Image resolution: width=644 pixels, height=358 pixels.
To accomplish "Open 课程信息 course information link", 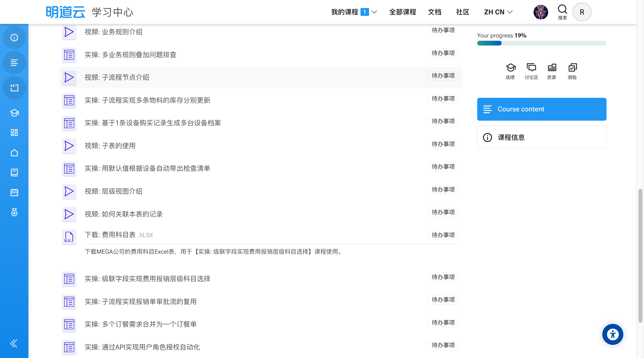I will pos(511,137).
